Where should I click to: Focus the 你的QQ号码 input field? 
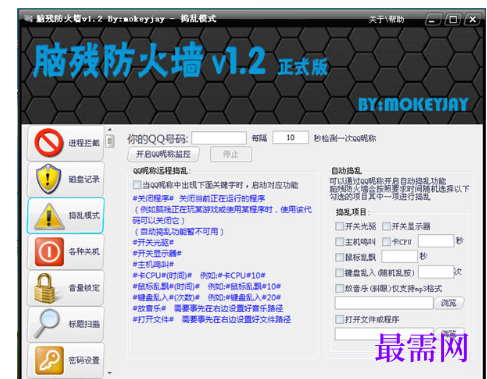click(219, 138)
